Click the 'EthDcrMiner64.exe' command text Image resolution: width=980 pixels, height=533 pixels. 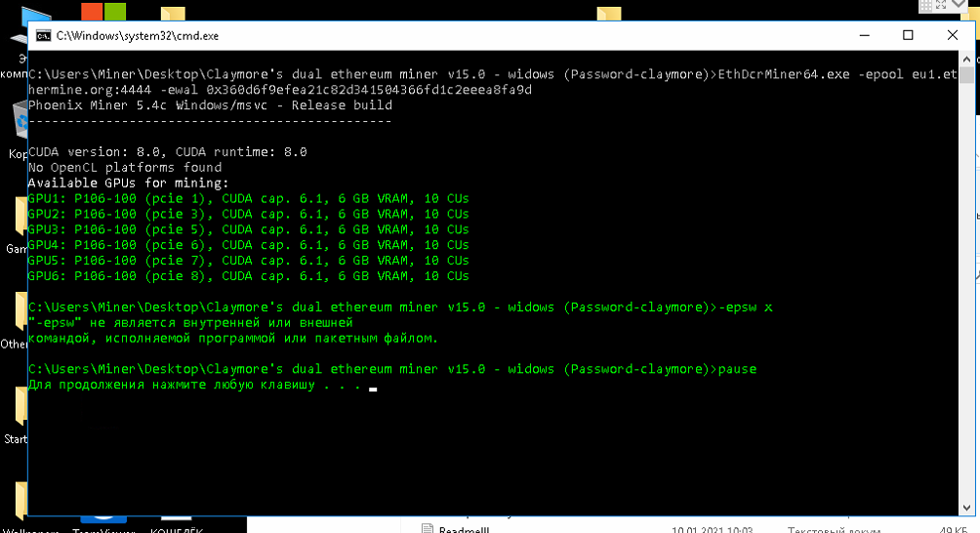click(x=784, y=74)
